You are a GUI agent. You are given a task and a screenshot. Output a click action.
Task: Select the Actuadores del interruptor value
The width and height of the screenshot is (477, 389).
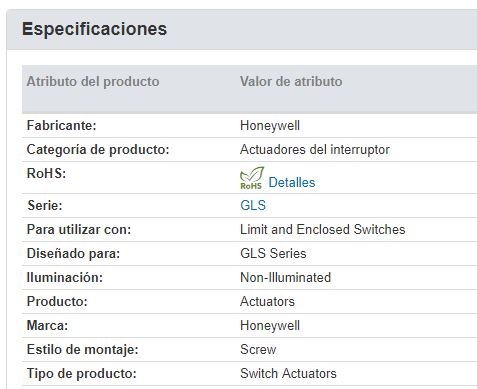pos(315,149)
